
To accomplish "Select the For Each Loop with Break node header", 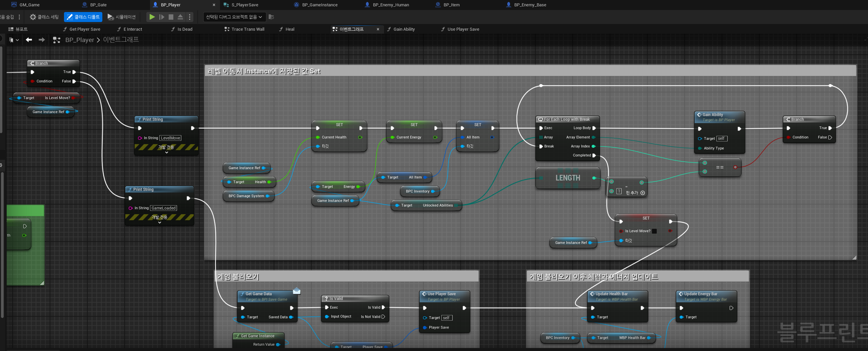I will coord(567,119).
